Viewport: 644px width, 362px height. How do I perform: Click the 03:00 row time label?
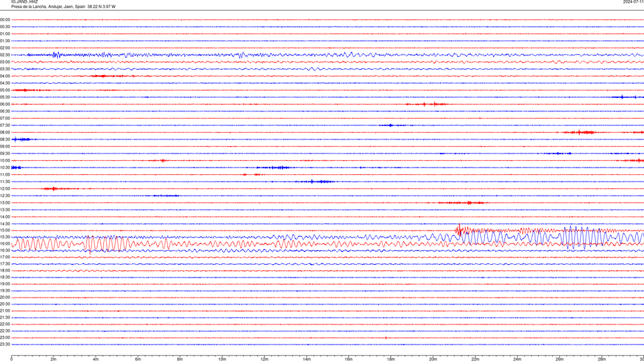[5, 62]
